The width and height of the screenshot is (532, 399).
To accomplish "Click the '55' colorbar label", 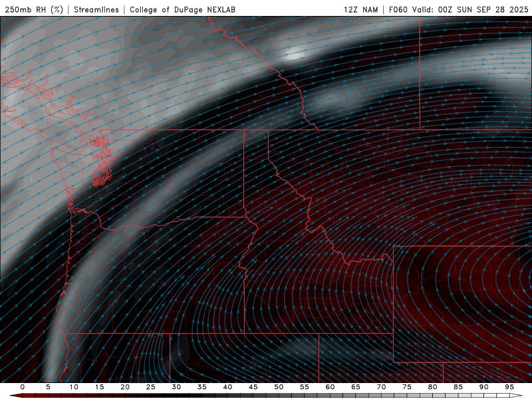I will tap(305, 387).
